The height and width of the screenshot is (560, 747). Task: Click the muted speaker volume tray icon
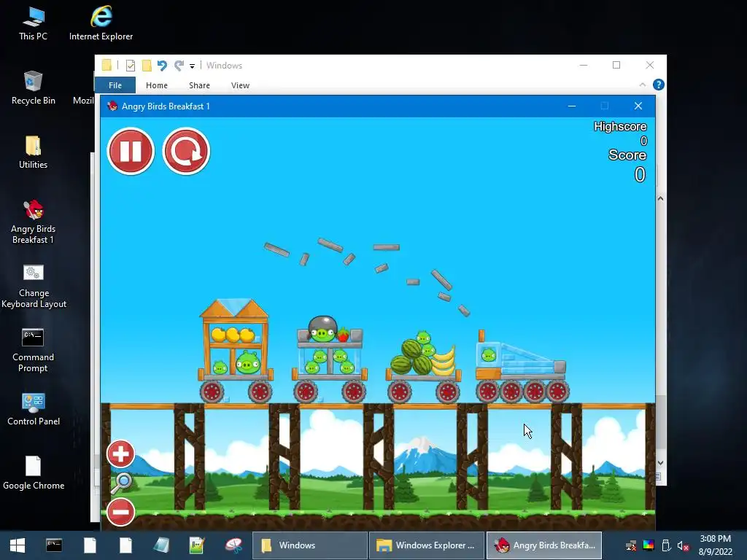pos(683,545)
